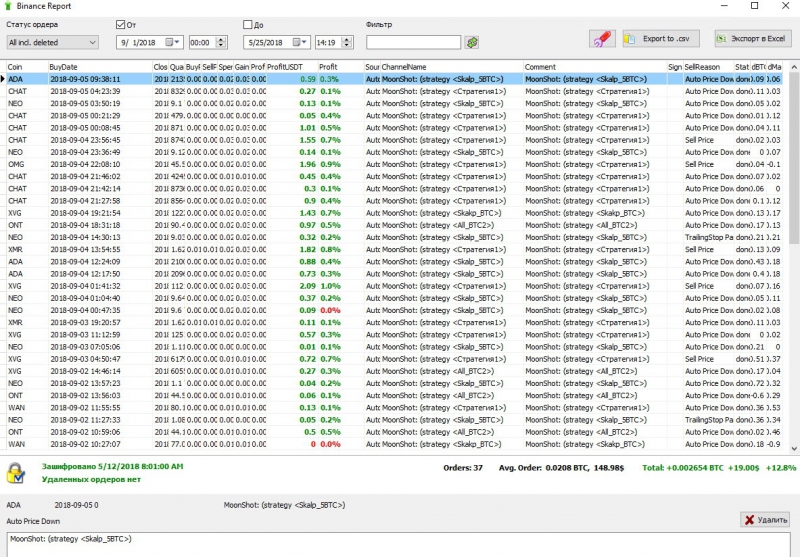Click the 'Total: +0.002654 BTC' summary text

click(682, 468)
